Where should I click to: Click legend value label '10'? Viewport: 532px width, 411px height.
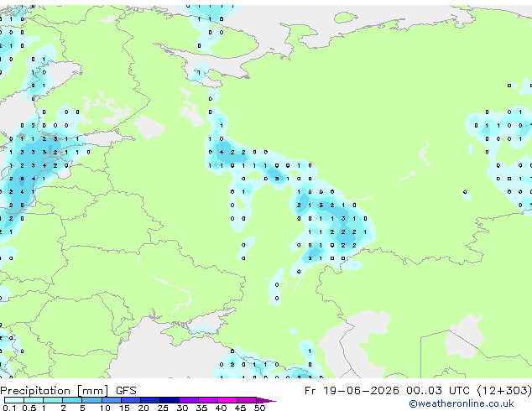click(x=105, y=408)
